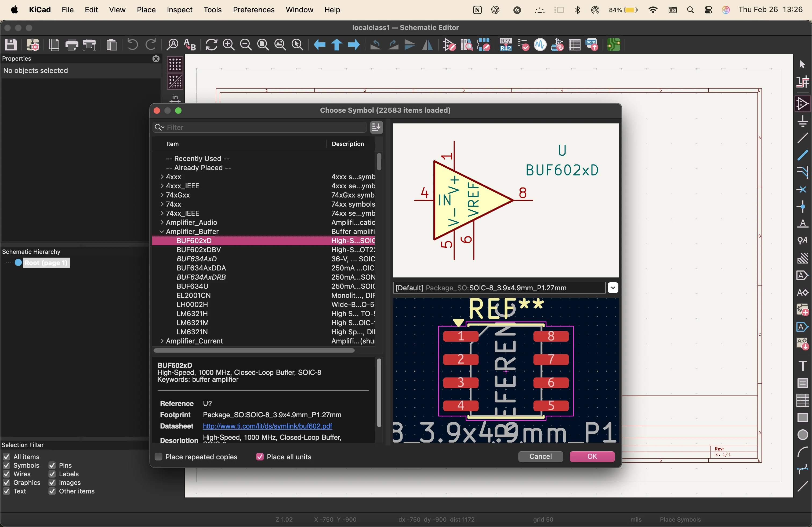The width and height of the screenshot is (812, 527).
Task: Collapse the Amplifier_Buffer library
Action: click(162, 232)
